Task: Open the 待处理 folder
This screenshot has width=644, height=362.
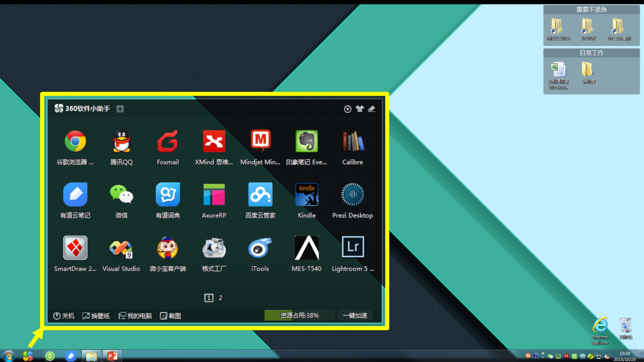Action: click(588, 72)
